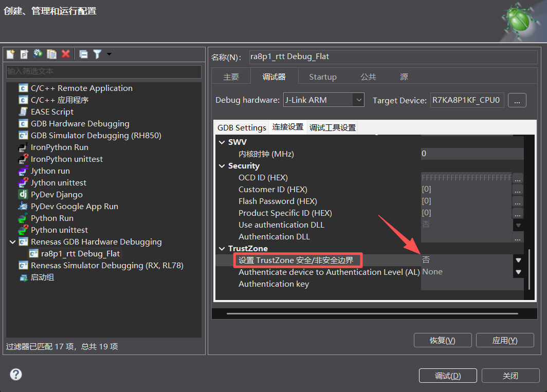547x392 pixels.
Task: Open the GDB Settings sub-tab
Action: [x=242, y=128]
